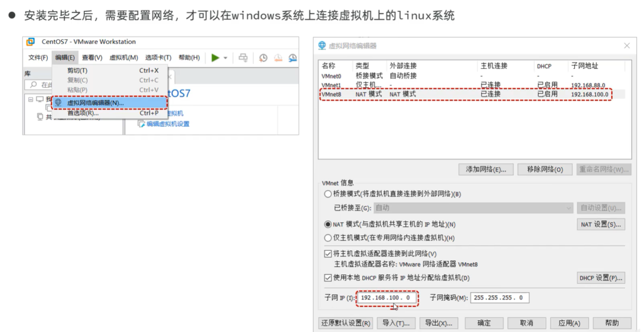Select the 桥接模式 radio button
Image resolution: width=644 pixels, height=332 pixels.
[x=328, y=194]
